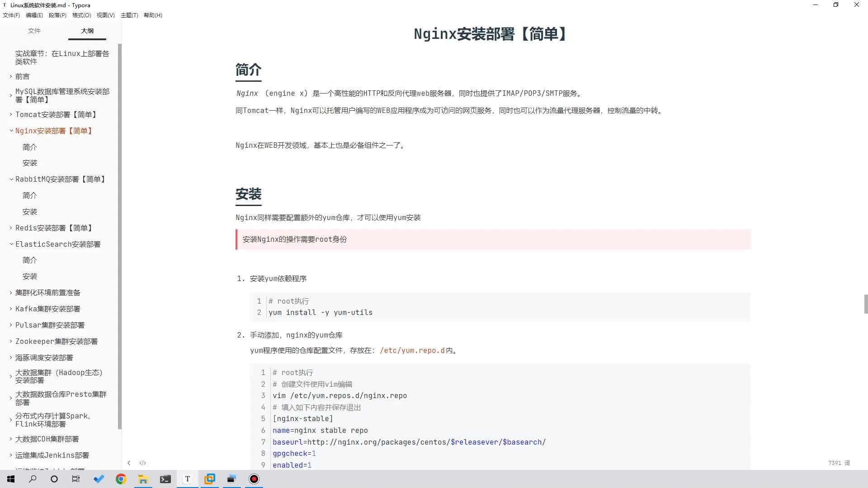The width and height of the screenshot is (868, 488).
Task: Expand 集群化环境前置准备 outline chevron
Action: [x=11, y=293]
